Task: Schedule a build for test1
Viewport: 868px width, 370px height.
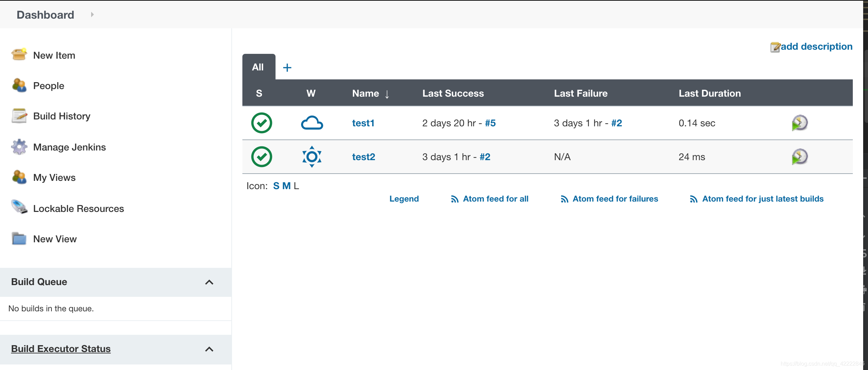Action: (800, 123)
